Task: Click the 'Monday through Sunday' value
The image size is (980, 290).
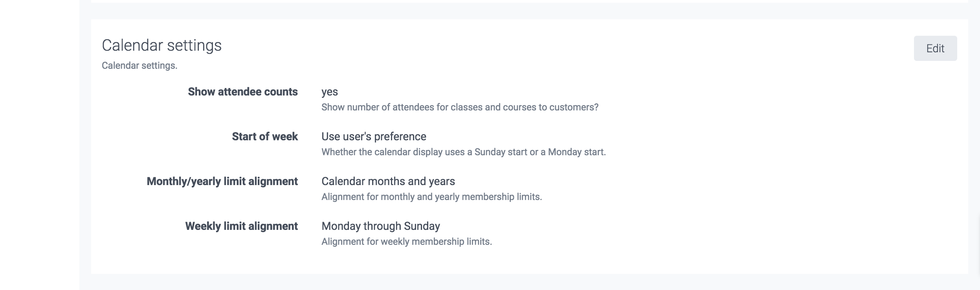Action: [x=380, y=226]
